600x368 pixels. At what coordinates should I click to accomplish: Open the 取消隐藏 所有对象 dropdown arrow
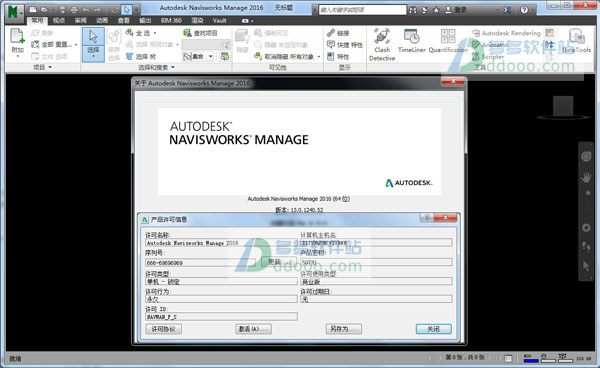pos(319,57)
